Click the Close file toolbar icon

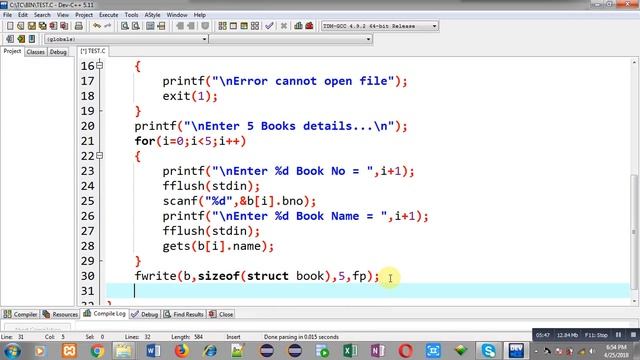coord(53,26)
